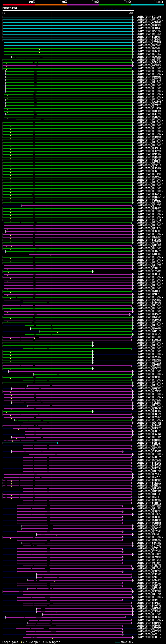This screenshot has height=644, width=166.
Task: Select the UniRef100_Q13434 label
Action: (x=149, y=317)
